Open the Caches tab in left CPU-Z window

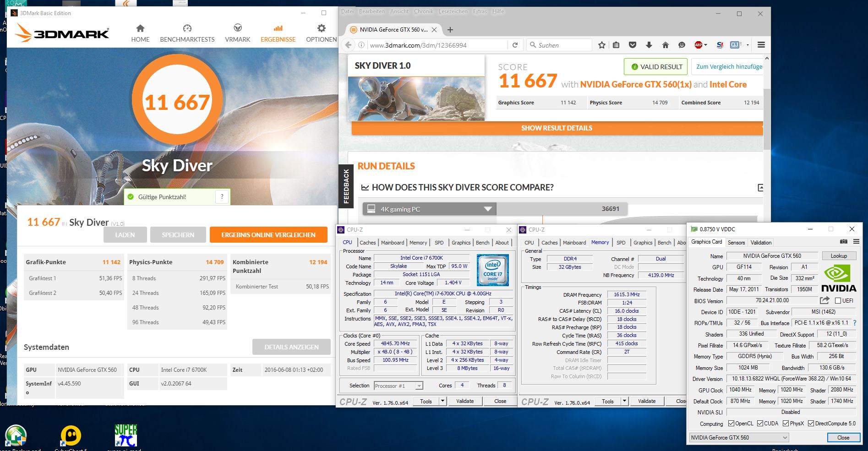click(x=367, y=243)
